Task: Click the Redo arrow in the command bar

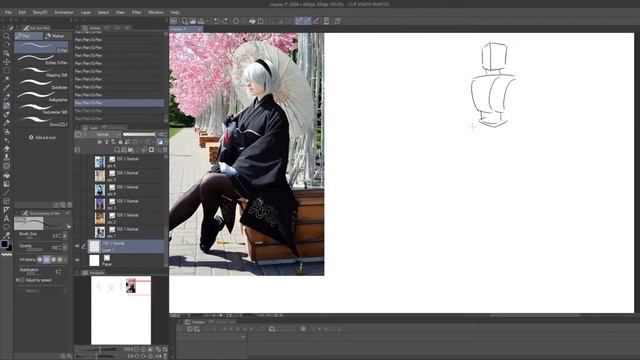Action: [225, 21]
